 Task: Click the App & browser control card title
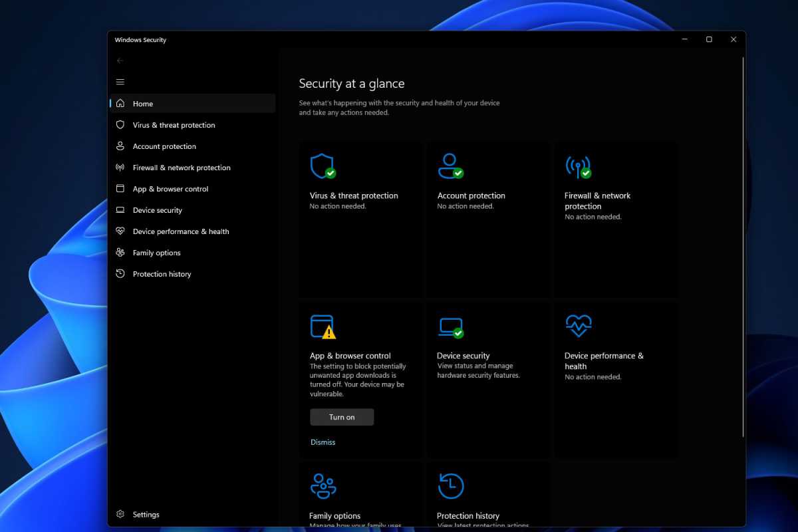click(350, 356)
